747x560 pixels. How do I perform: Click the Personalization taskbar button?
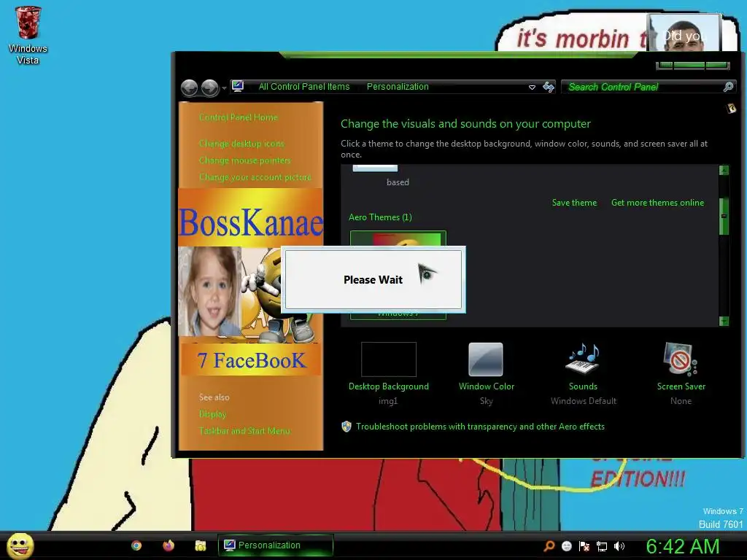tap(275, 545)
